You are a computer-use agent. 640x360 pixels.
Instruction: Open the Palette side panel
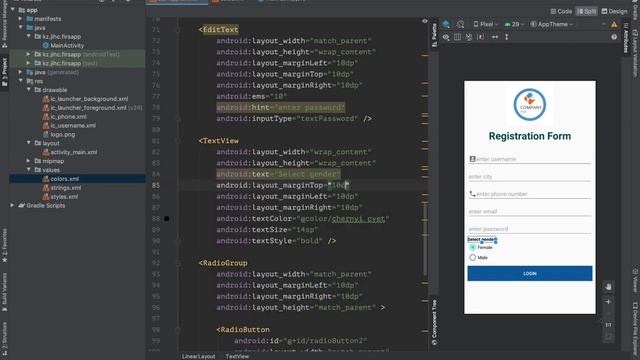pos(434,35)
